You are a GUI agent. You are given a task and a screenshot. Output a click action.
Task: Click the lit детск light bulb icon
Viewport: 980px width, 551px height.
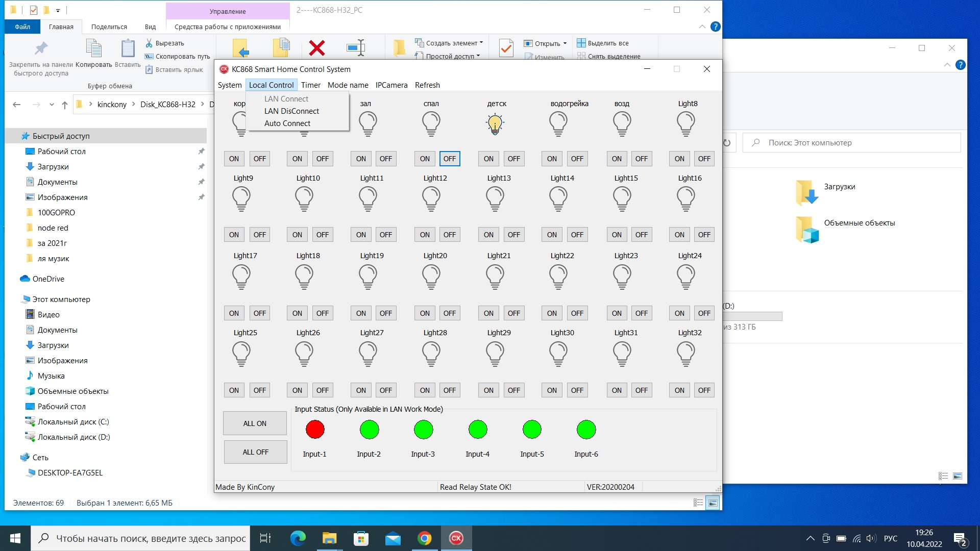point(495,124)
